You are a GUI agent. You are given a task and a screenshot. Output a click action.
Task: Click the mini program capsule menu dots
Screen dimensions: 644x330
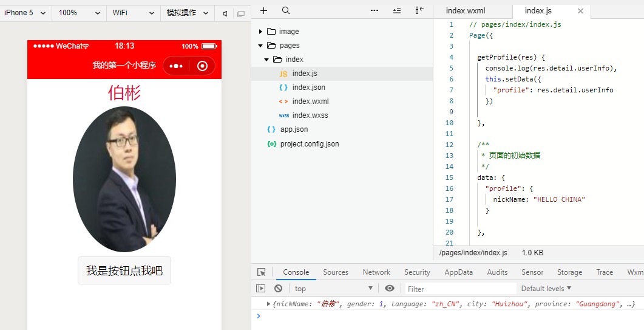[x=177, y=66]
